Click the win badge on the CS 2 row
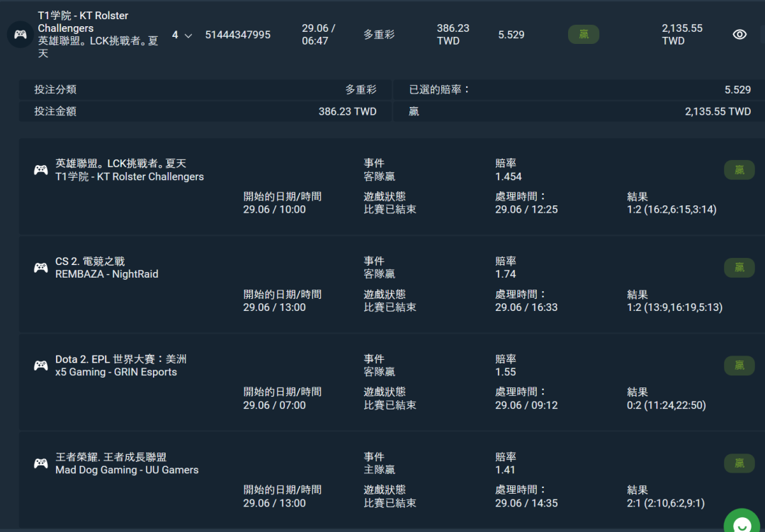This screenshot has width=765, height=532. pos(739,268)
